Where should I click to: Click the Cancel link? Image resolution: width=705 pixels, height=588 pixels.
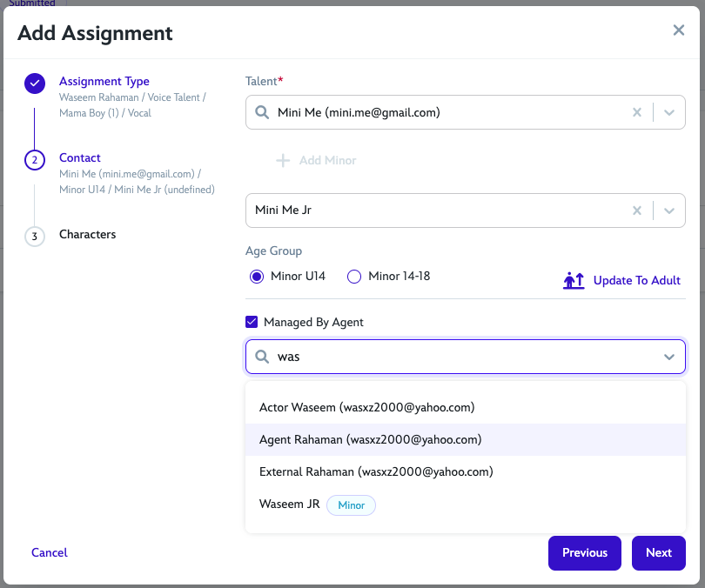pos(50,552)
